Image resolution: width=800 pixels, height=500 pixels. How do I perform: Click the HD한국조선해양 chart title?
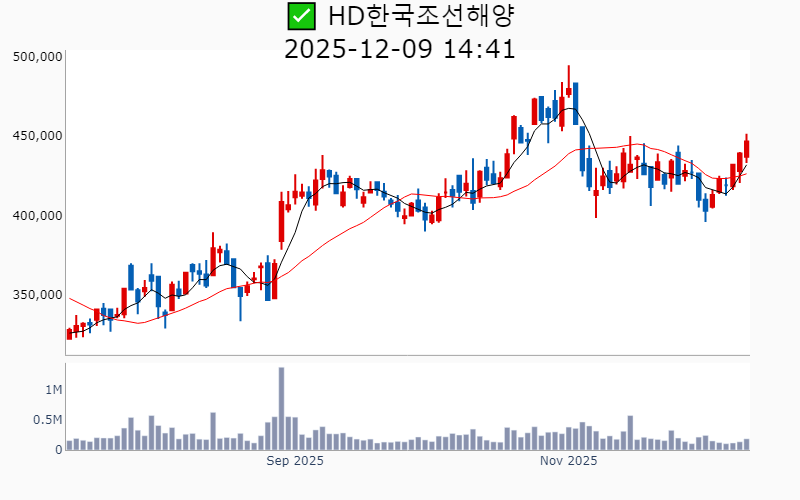click(x=416, y=16)
